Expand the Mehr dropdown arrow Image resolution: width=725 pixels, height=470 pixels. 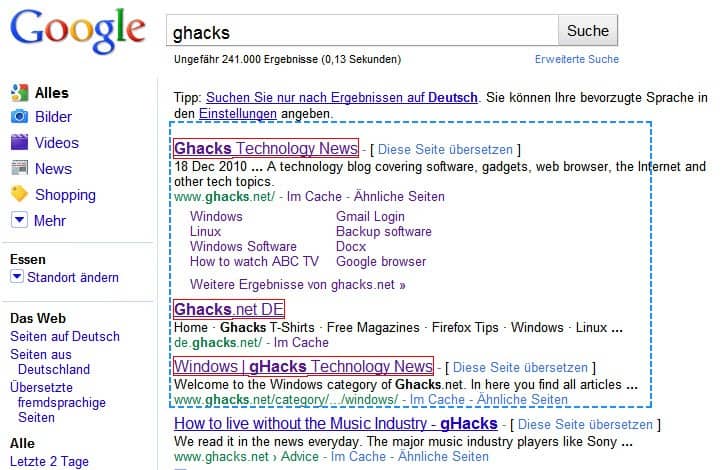pyautogui.click(x=19, y=220)
